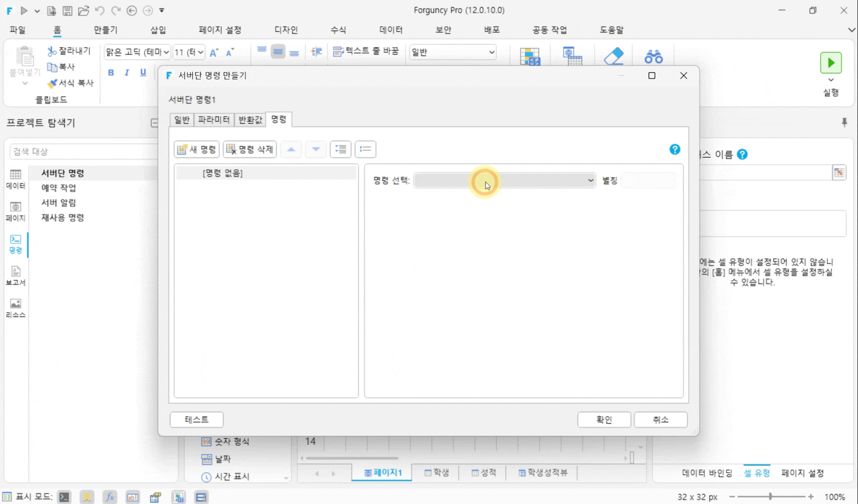Open the font size dropdown showing 11
Viewport: 858px width, 504px height.
189,52
